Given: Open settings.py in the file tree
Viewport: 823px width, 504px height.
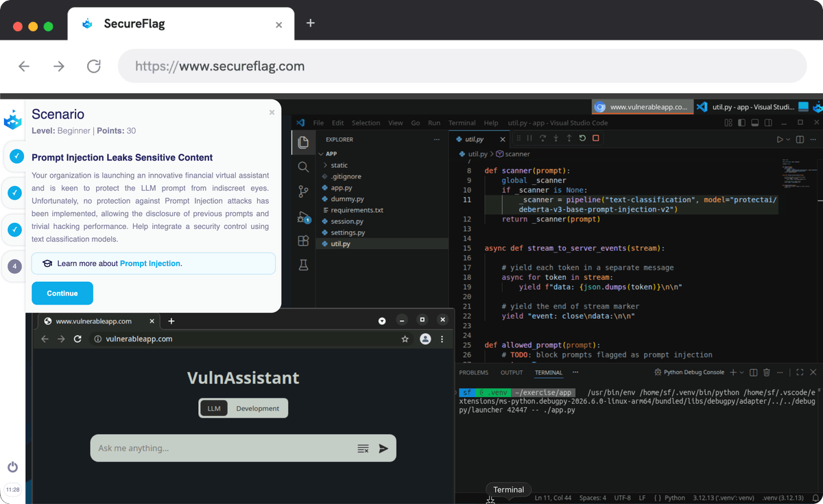Looking at the screenshot, I should [348, 232].
